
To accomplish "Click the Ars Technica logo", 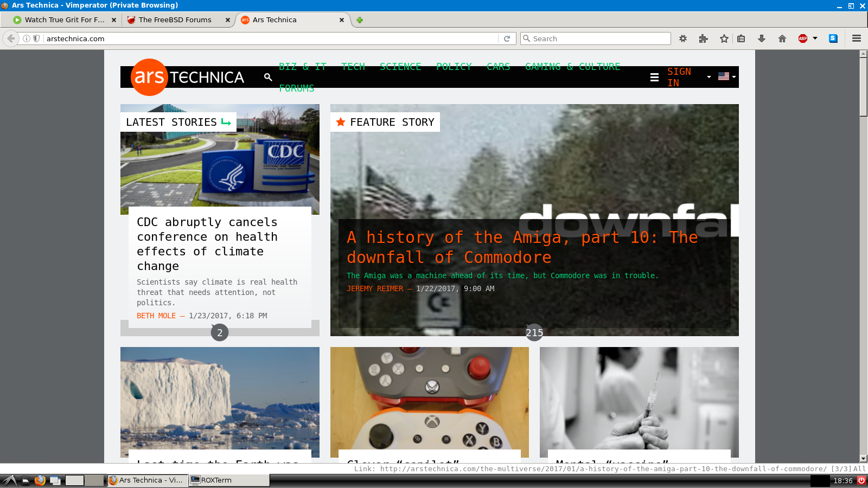I will point(188,77).
